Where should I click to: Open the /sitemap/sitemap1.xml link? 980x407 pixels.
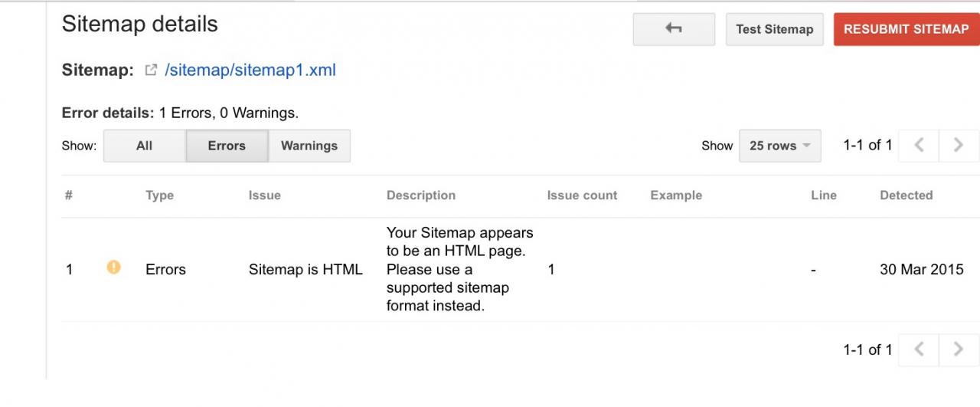[x=250, y=71]
